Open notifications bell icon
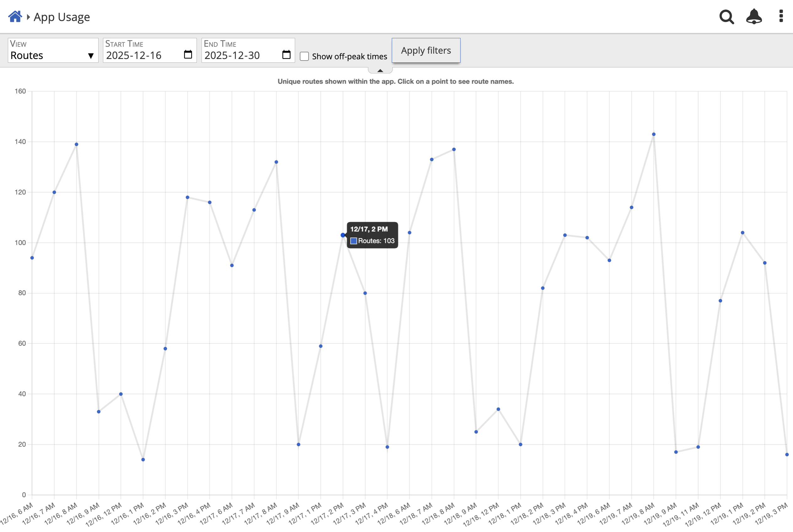The width and height of the screenshot is (793, 532). click(754, 16)
